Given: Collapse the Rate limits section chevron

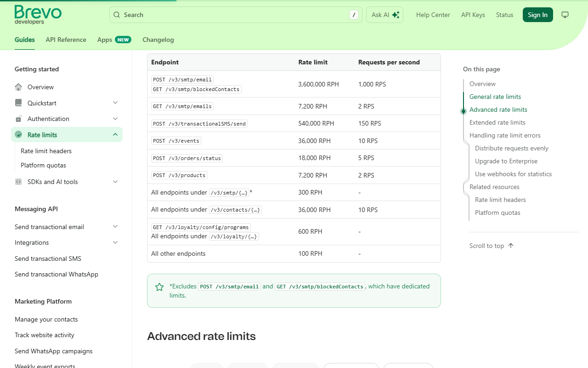Looking at the screenshot, I should [115, 135].
